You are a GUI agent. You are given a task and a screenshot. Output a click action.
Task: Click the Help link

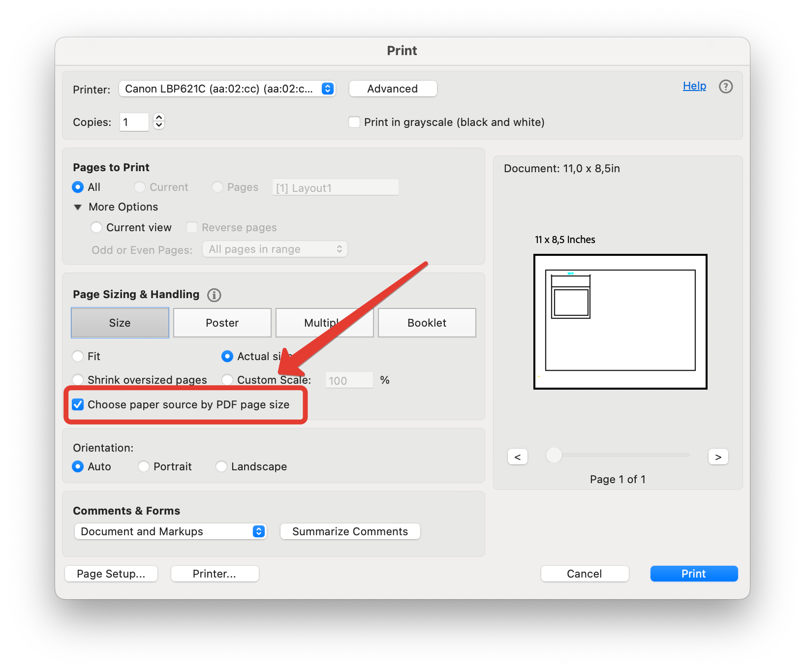(694, 86)
